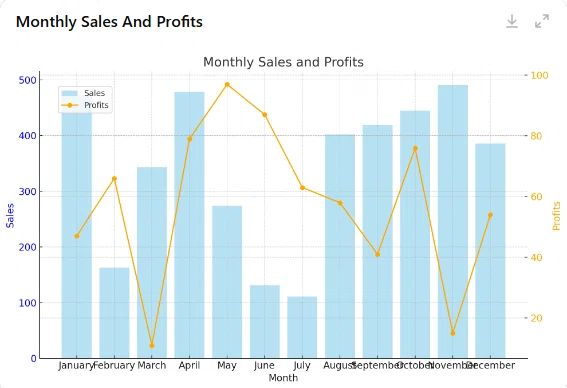Click the inner chart title text
The width and height of the screenshot is (567, 388).
click(283, 62)
